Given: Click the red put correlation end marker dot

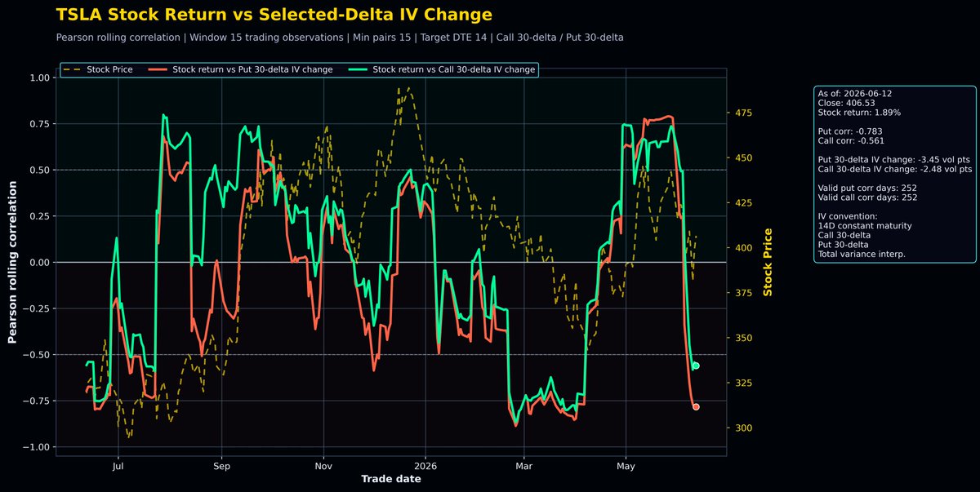Looking at the screenshot, I should [696, 406].
